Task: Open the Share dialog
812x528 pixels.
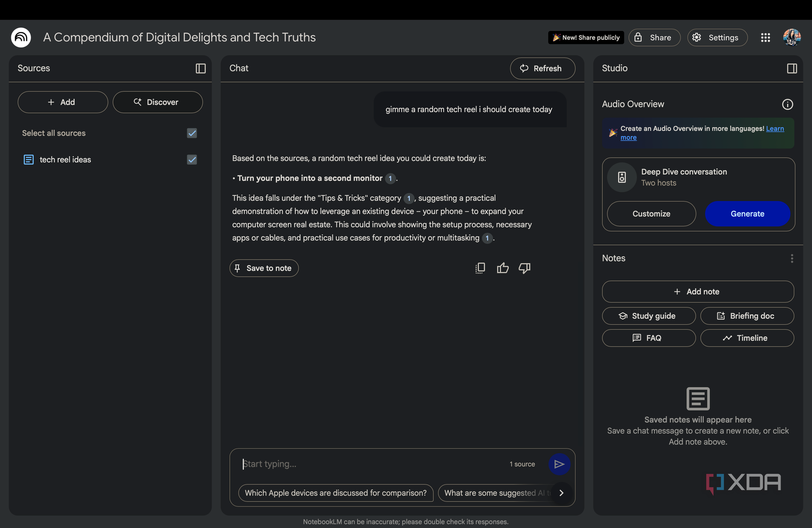Action: coord(654,37)
